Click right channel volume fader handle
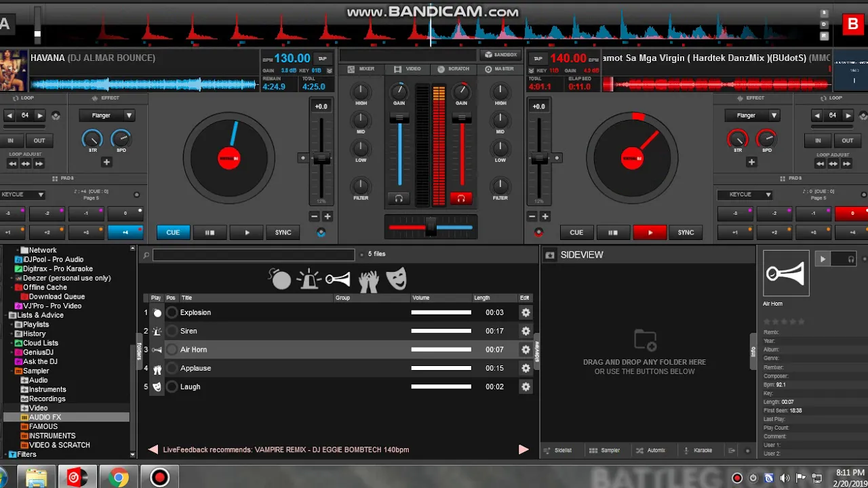Screen dimensions: 868x488 (x=461, y=118)
